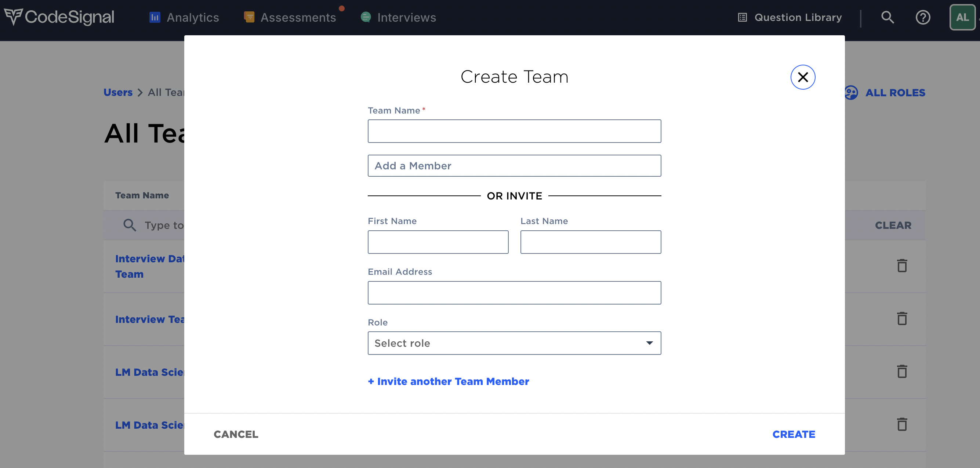Image resolution: width=980 pixels, height=468 pixels.
Task: Click the team search magnifier icon
Action: (x=129, y=225)
